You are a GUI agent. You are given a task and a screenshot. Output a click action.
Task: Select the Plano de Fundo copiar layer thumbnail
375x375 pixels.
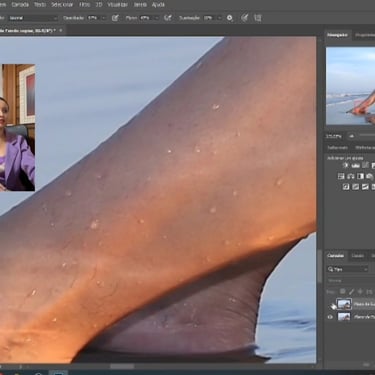[x=344, y=304]
